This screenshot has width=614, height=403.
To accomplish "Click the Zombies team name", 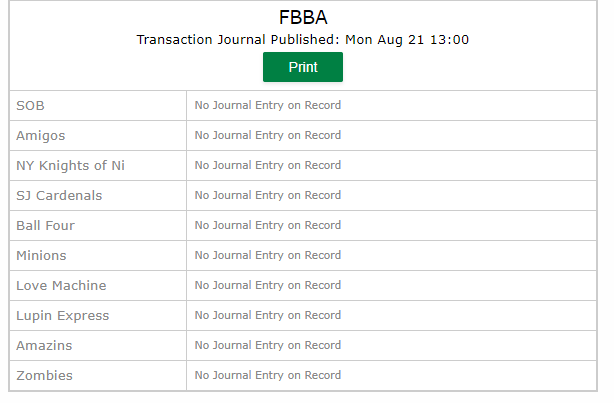I will pyautogui.click(x=44, y=376).
